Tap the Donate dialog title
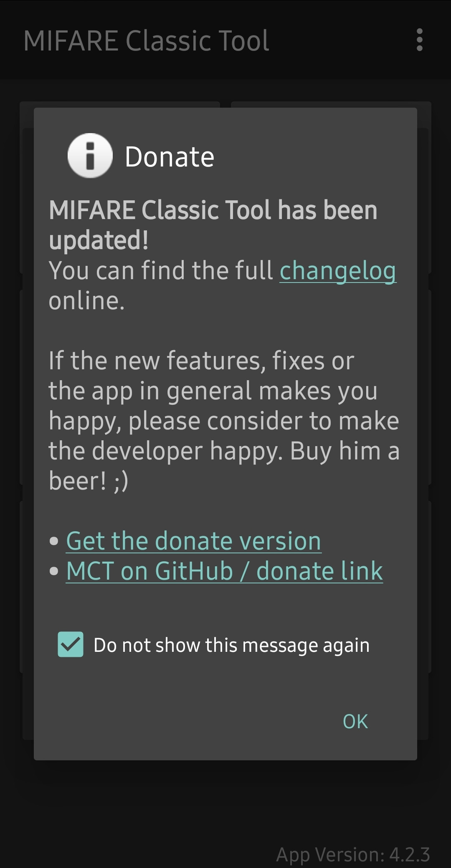This screenshot has width=451, height=868. click(x=170, y=157)
